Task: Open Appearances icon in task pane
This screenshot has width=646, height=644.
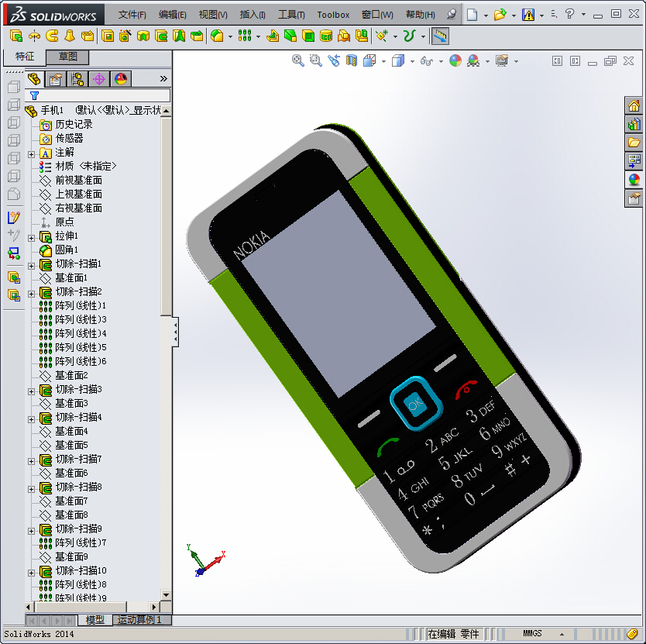Action: click(x=634, y=180)
